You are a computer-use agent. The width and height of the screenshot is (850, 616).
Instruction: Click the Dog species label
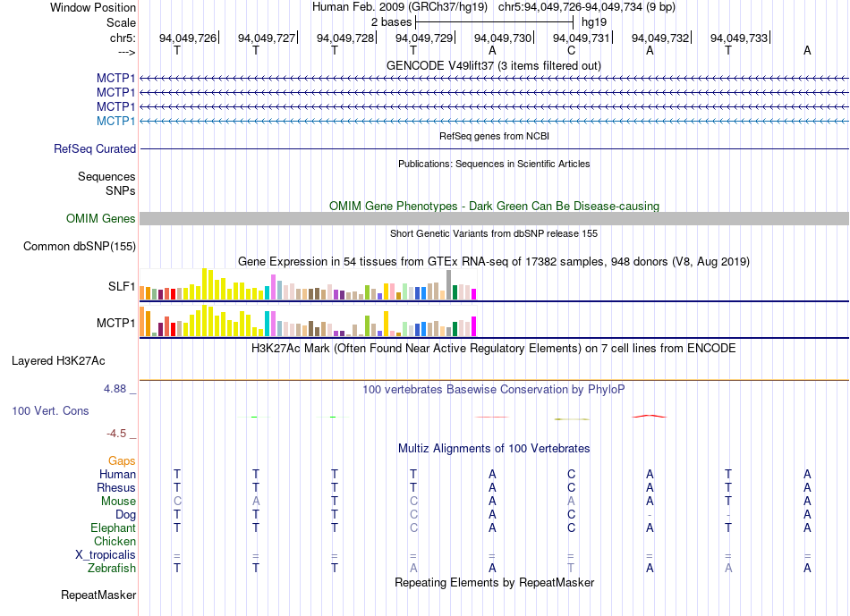coord(125,515)
